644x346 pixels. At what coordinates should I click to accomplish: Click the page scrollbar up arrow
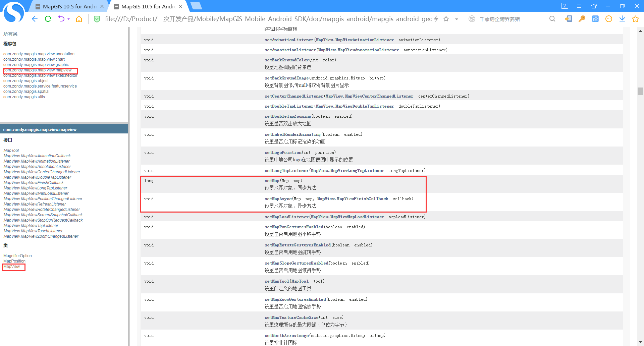pos(640,31)
